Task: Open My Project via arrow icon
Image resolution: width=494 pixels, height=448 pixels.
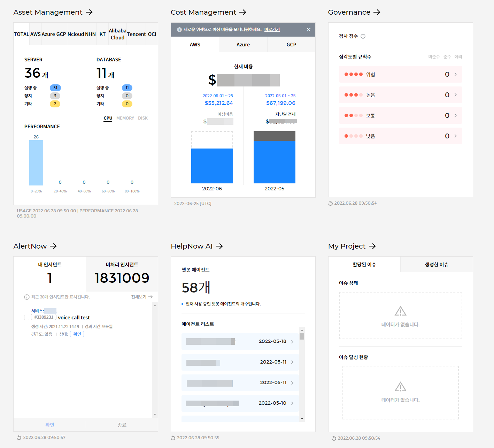Action: pos(372,246)
